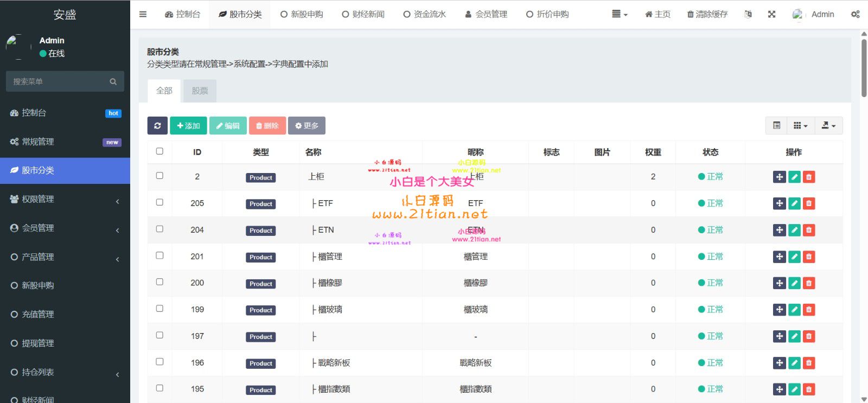
Task: Click edit pencil icon for row 200
Action: pos(794,283)
